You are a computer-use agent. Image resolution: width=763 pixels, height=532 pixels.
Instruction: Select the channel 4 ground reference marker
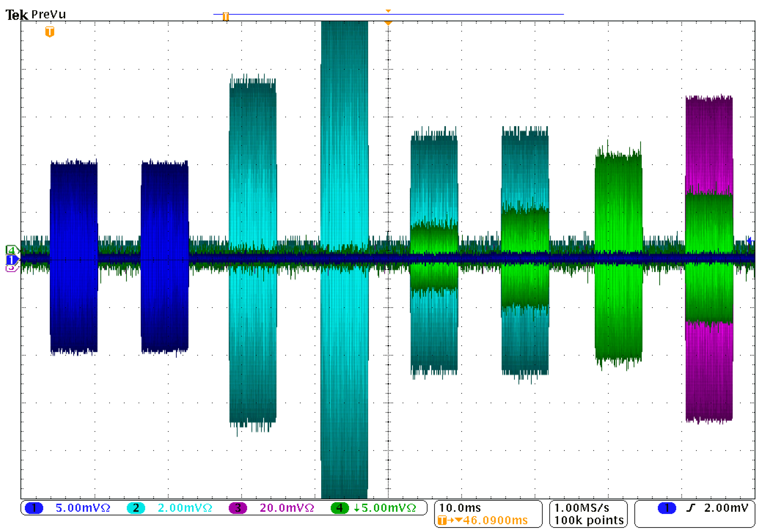(x=11, y=250)
